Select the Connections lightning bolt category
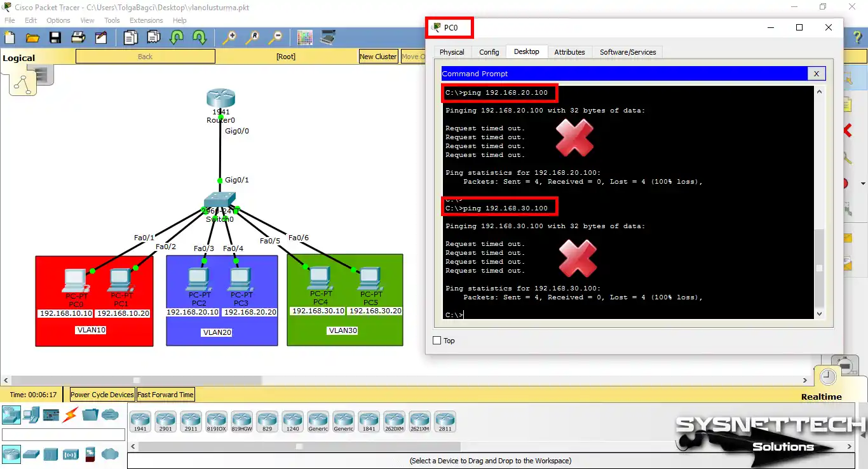 70,415
